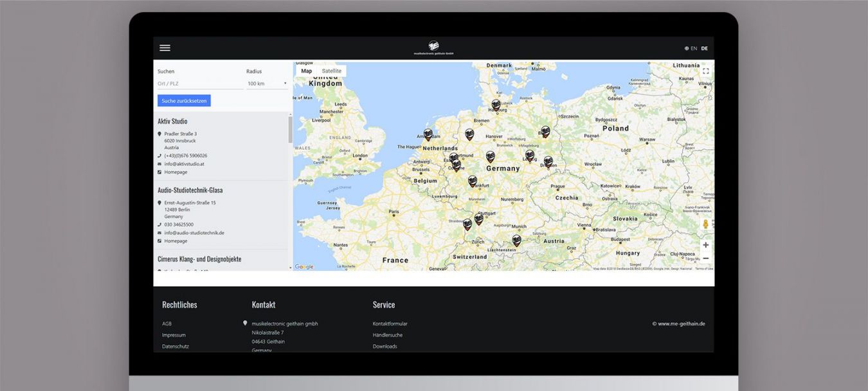Open the Kontaktformular footer link
868x391 pixels.
coord(390,323)
